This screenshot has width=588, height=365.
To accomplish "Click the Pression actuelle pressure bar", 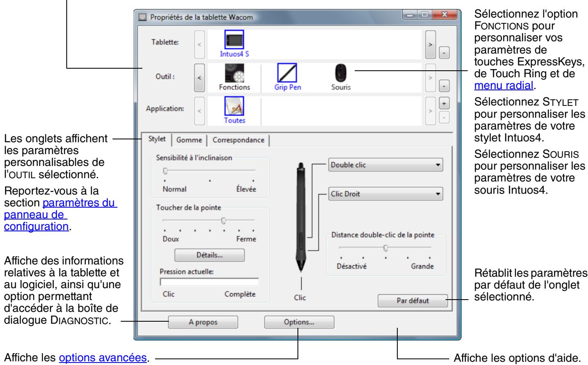I will click(x=210, y=282).
